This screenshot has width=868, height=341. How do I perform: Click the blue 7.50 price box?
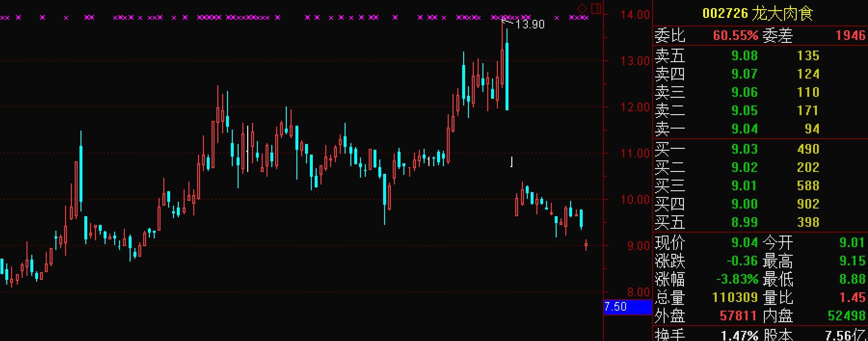pyautogui.click(x=627, y=307)
